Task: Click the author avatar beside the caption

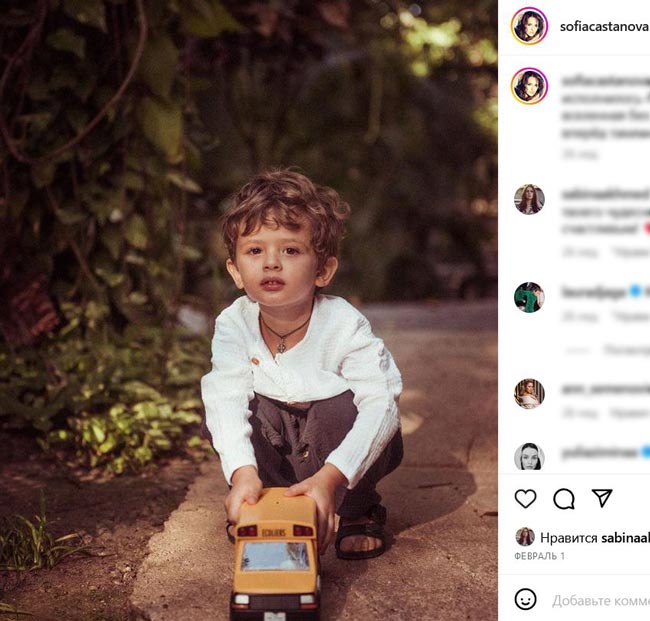Action: click(x=529, y=86)
